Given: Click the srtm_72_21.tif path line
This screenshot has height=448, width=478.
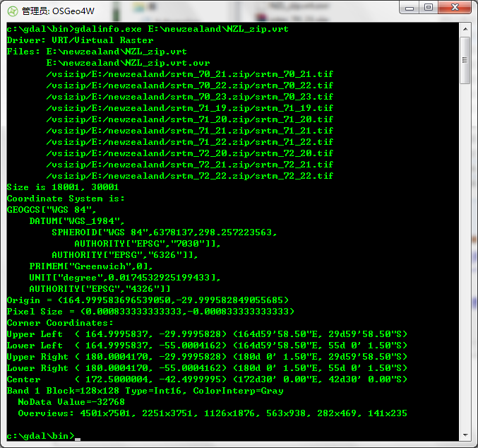Looking at the screenshot, I should (190, 165).
